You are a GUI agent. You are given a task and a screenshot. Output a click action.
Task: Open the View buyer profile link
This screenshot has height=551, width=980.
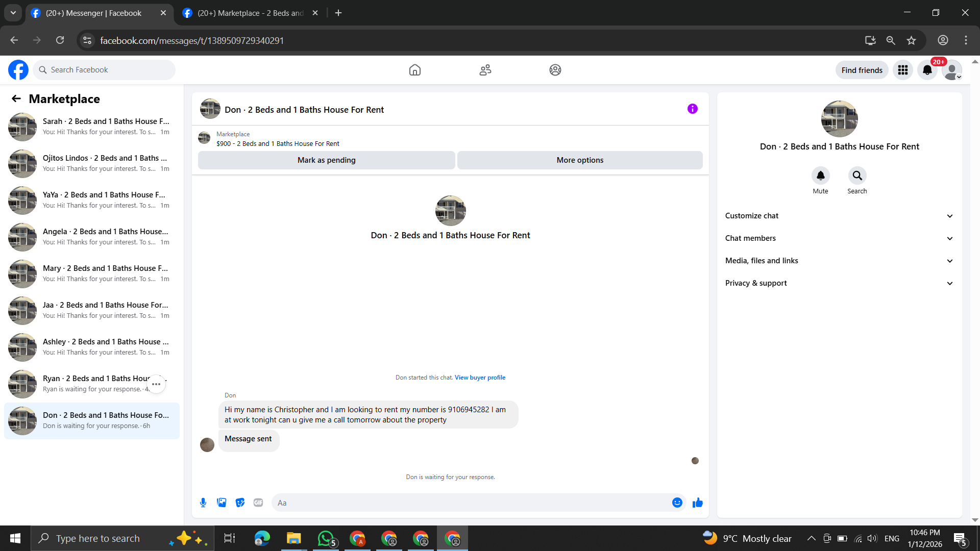[x=480, y=378]
